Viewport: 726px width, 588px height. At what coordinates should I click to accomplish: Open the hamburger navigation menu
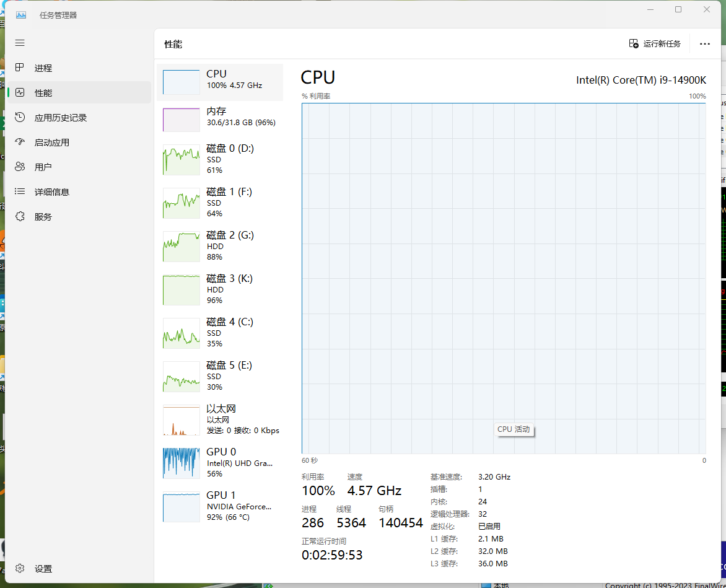coord(19,43)
